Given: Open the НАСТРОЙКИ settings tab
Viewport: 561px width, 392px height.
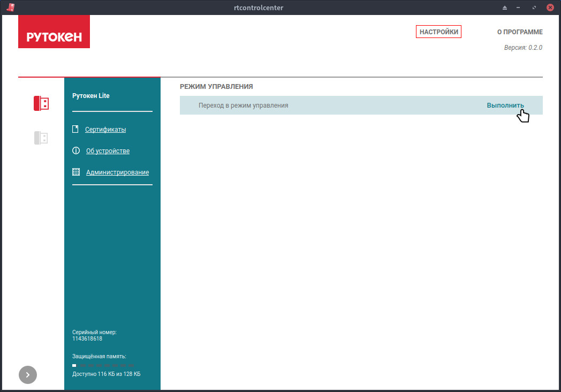Looking at the screenshot, I should [x=438, y=32].
